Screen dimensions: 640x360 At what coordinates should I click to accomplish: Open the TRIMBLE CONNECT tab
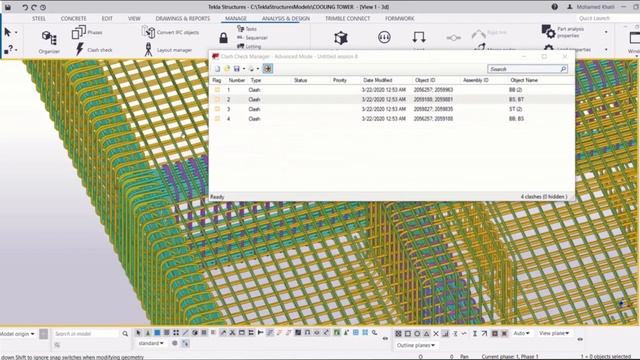(x=348, y=18)
